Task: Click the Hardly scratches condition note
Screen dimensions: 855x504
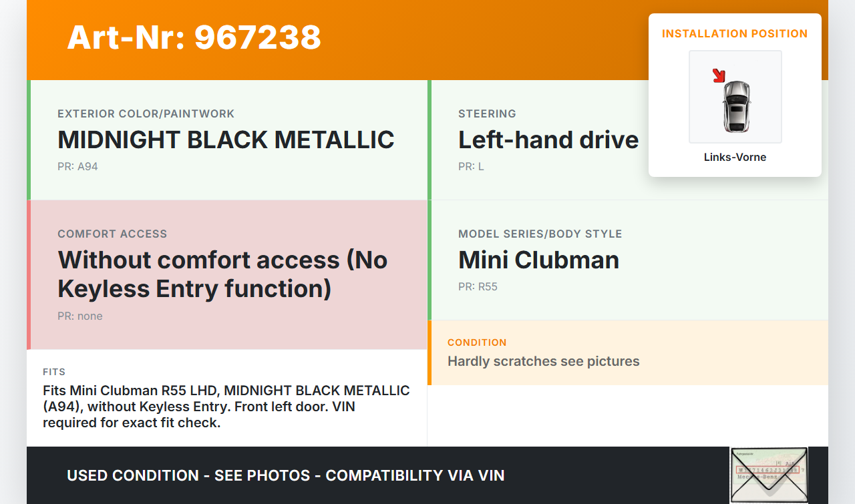Action: (543, 361)
